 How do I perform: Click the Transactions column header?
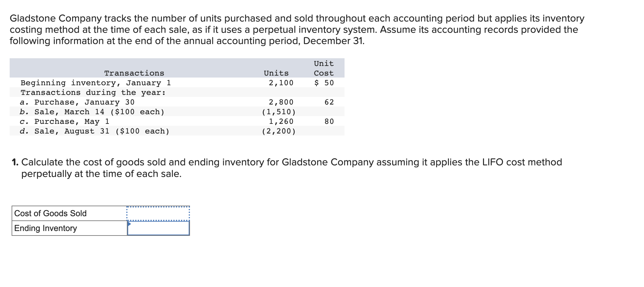point(134,73)
